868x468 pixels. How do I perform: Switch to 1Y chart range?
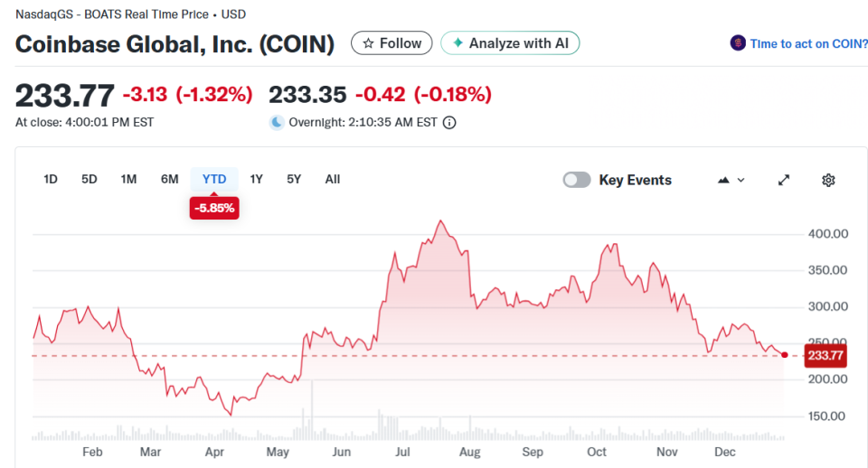pyautogui.click(x=256, y=179)
